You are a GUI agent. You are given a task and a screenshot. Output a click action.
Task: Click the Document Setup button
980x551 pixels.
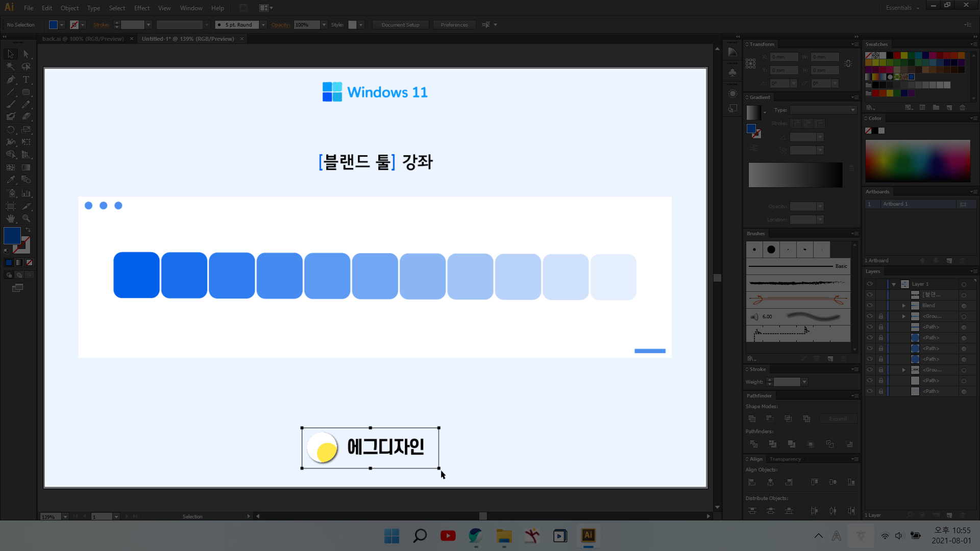point(400,25)
